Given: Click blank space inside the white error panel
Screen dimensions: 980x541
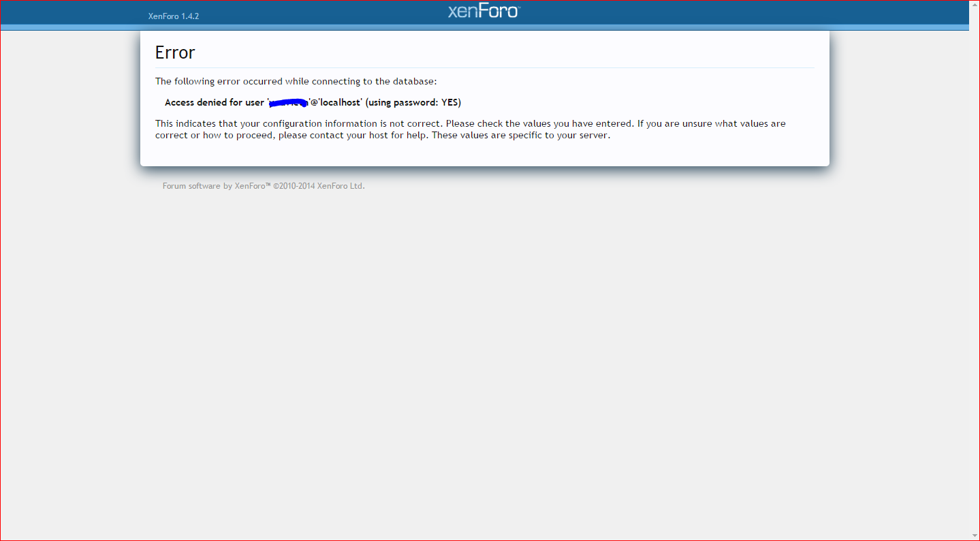Looking at the screenshot, I should 613,153.
